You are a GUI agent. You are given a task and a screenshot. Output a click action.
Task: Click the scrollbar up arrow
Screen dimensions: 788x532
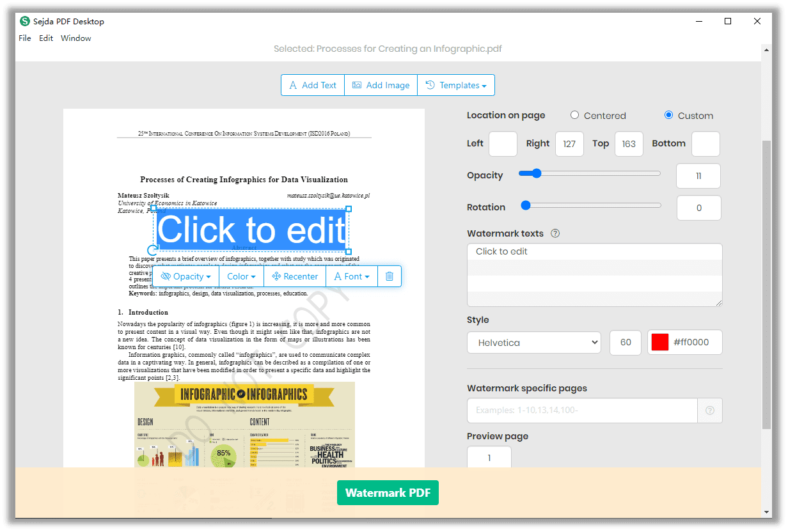point(767,49)
